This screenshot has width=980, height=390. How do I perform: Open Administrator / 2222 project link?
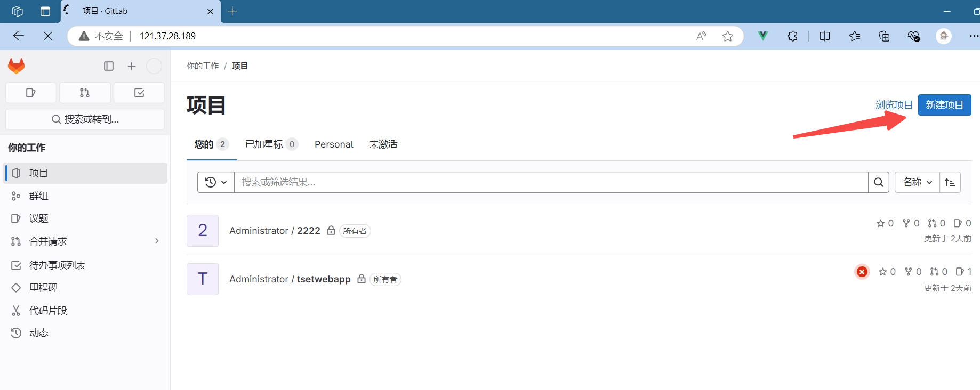pos(275,231)
